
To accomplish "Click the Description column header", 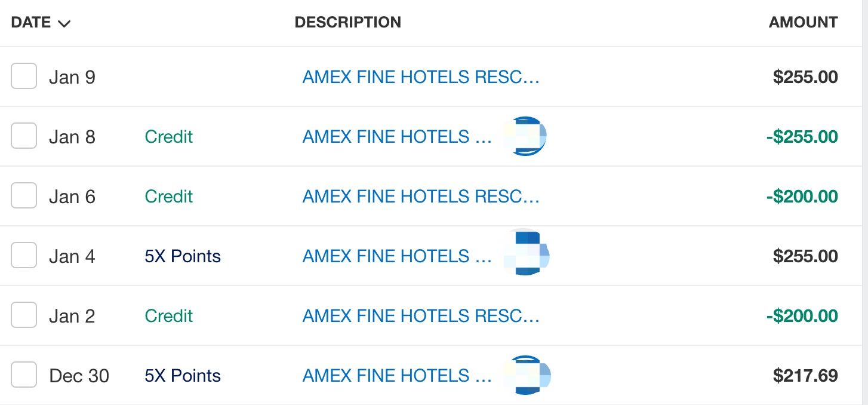I will click(x=347, y=23).
